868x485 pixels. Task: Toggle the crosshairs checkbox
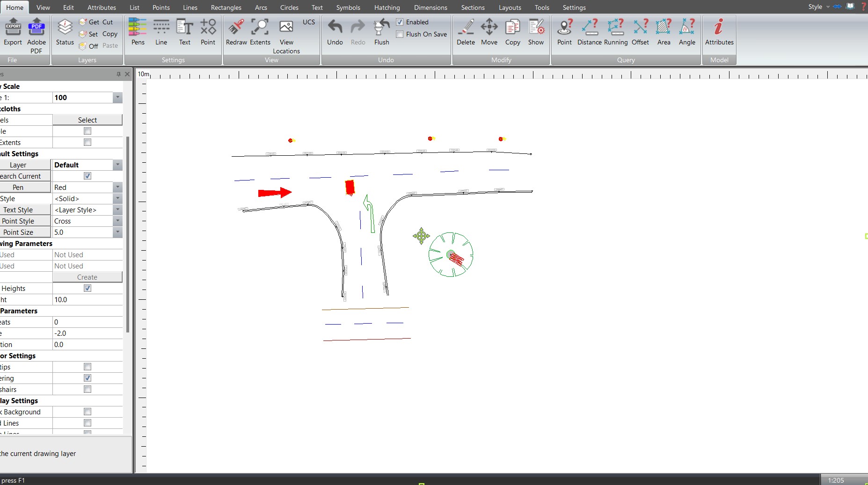[x=88, y=389]
